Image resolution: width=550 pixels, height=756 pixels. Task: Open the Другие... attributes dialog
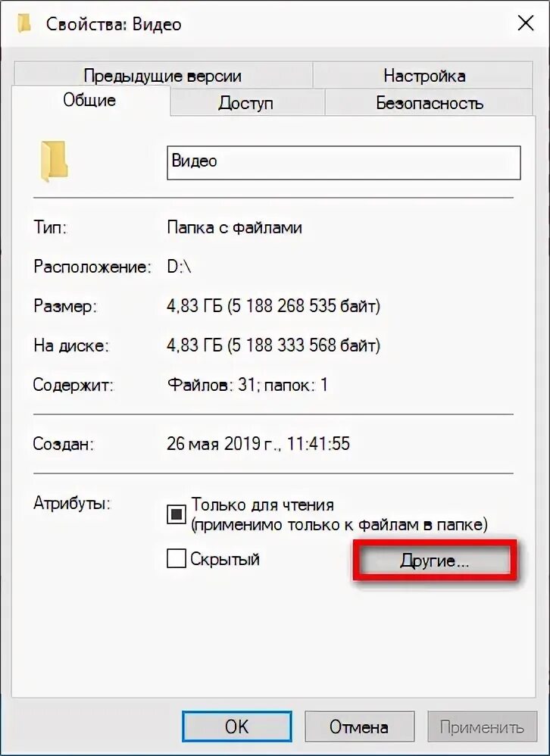(x=435, y=561)
